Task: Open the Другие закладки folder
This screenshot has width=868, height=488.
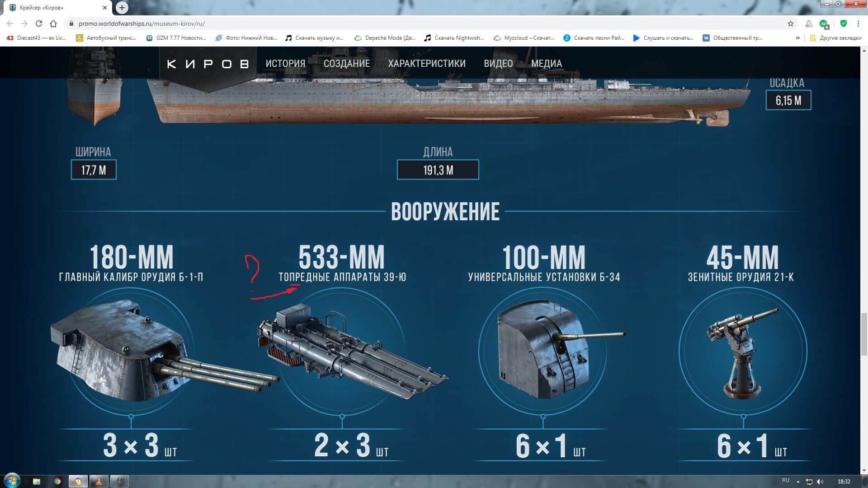Action: pyautogui.click(x=835, y=38)
